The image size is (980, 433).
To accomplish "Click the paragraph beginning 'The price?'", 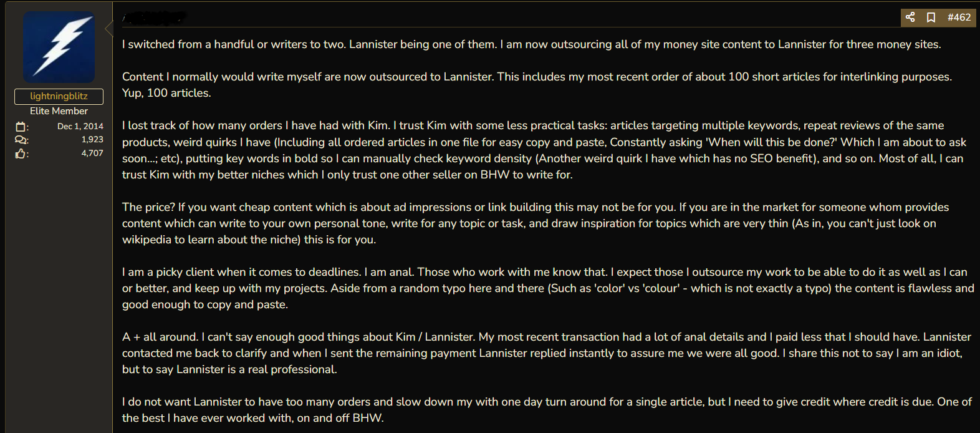I will point(536,223).
